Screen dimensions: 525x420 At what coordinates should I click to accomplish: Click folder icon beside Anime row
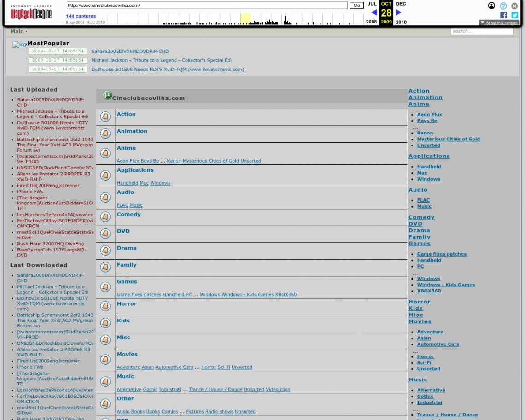[105, 153]
